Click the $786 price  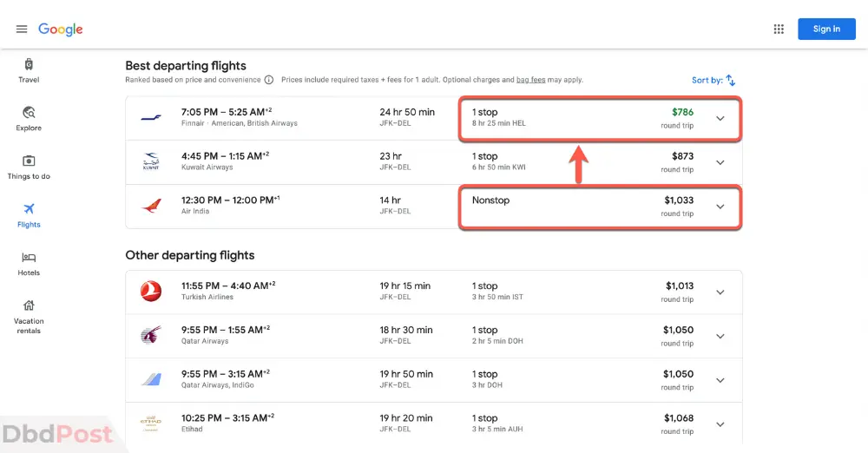pos(682,112)
